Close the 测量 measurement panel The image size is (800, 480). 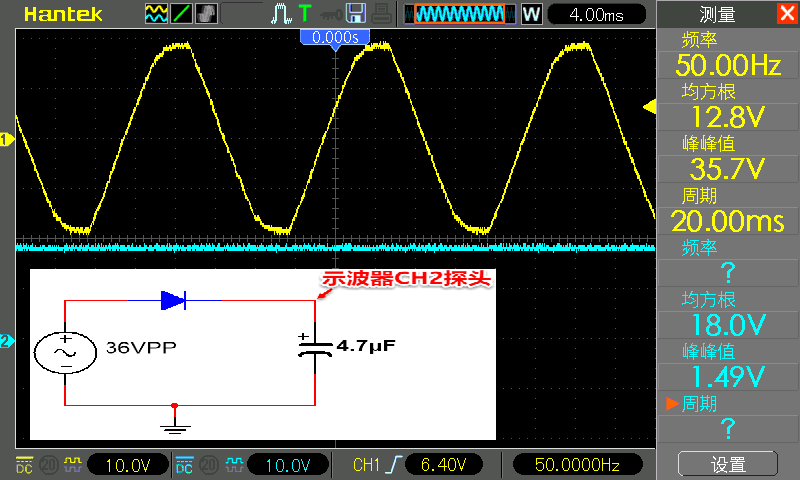(x=788, y=13)
